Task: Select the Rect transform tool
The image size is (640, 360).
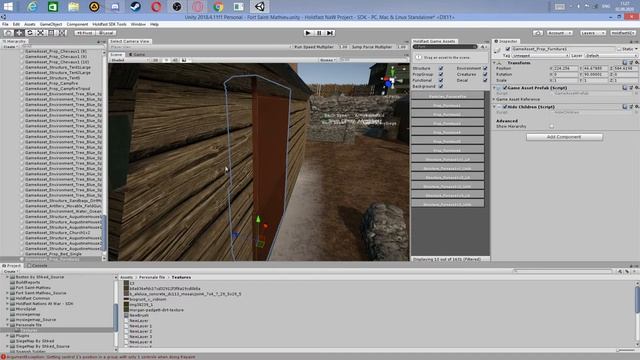Action: [51, 33]
